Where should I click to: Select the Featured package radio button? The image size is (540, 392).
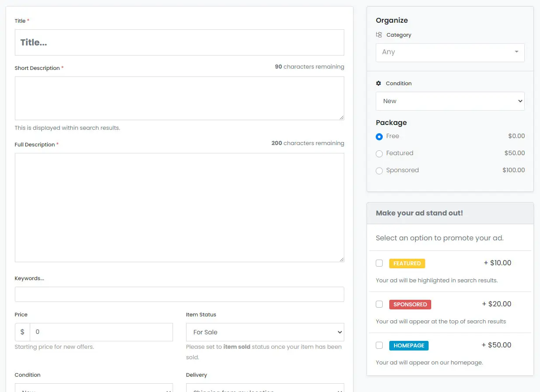pyautogui.click(x=379, y=154)
